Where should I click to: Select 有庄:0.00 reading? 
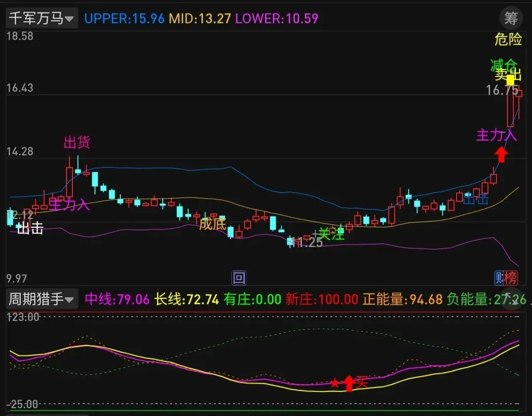pyautogui.click(x=252, y=299)
